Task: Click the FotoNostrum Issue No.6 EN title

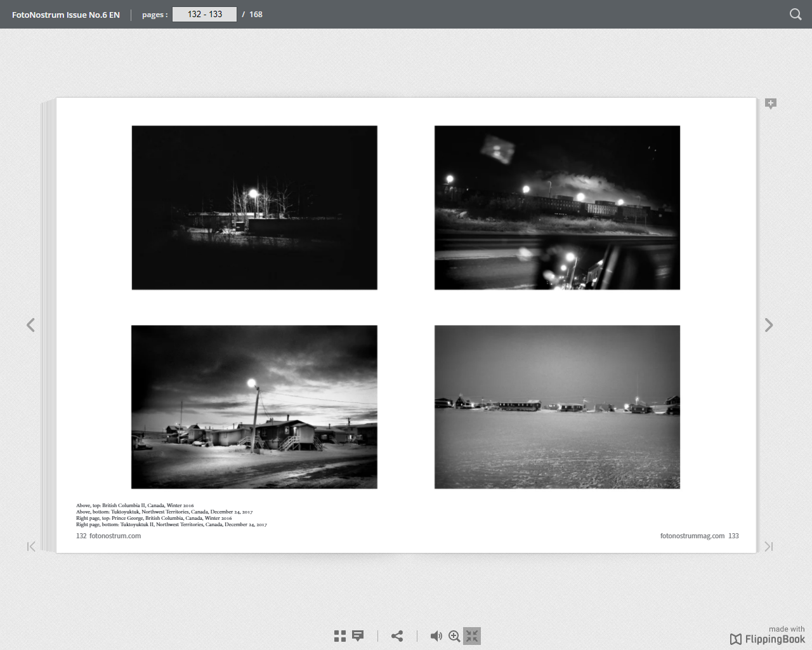Action: [66, 15]
